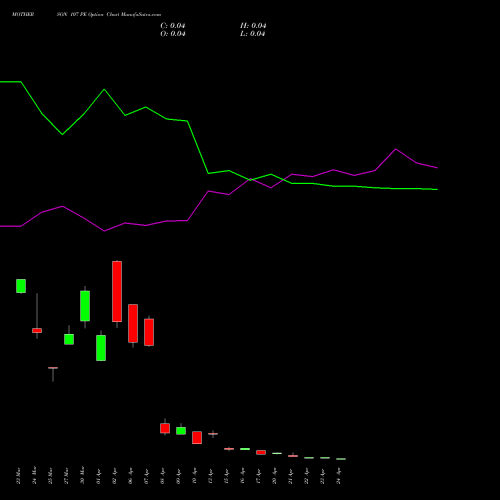The image size is (500, 500).
Task: Select the small red candle above 24 Mar
Action: click(37, 331)
